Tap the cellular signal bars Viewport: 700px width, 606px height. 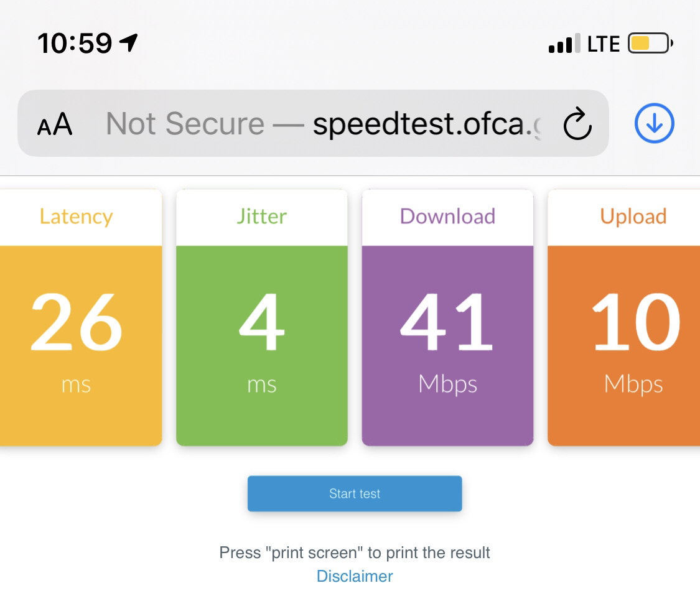[x=564, y=44]
